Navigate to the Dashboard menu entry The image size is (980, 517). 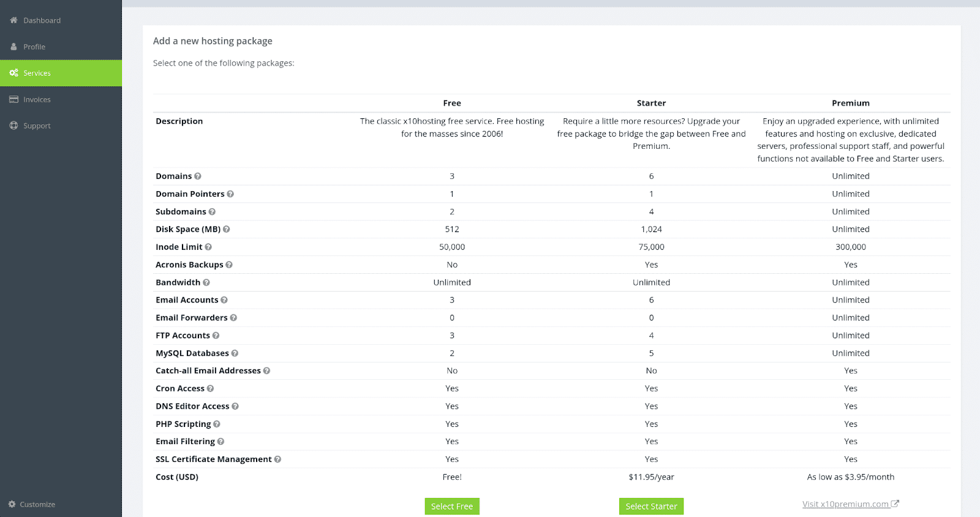point(41,20)
